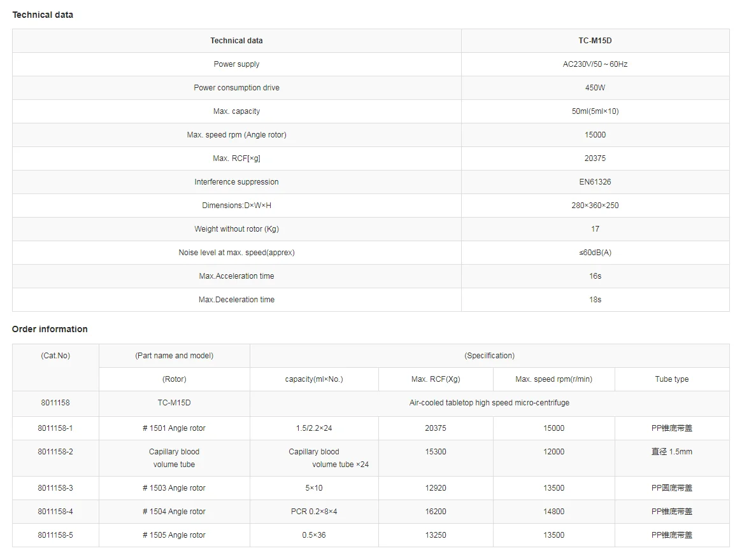Click the PCR 0.2×8×4 capacity cell
742x560 pixels.
pyautogui.click(x=314, y=512)
